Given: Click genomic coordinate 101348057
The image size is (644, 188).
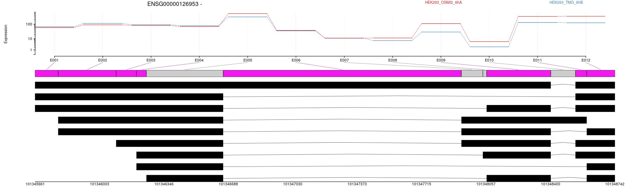Looking at the screenshot, I should tap(486, 184).
